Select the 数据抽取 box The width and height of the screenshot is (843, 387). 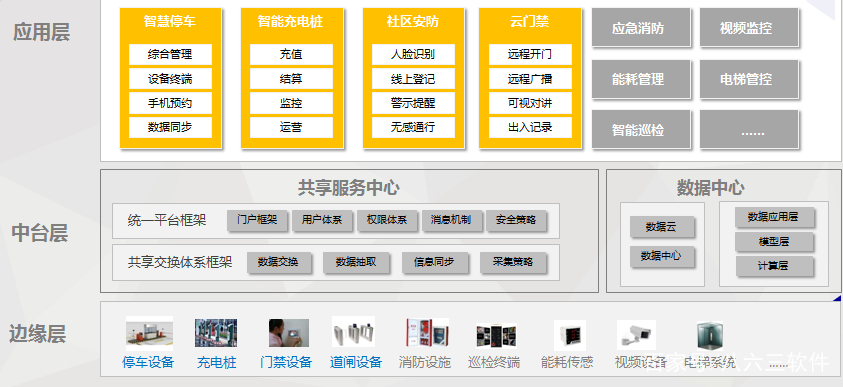(356, 263)
